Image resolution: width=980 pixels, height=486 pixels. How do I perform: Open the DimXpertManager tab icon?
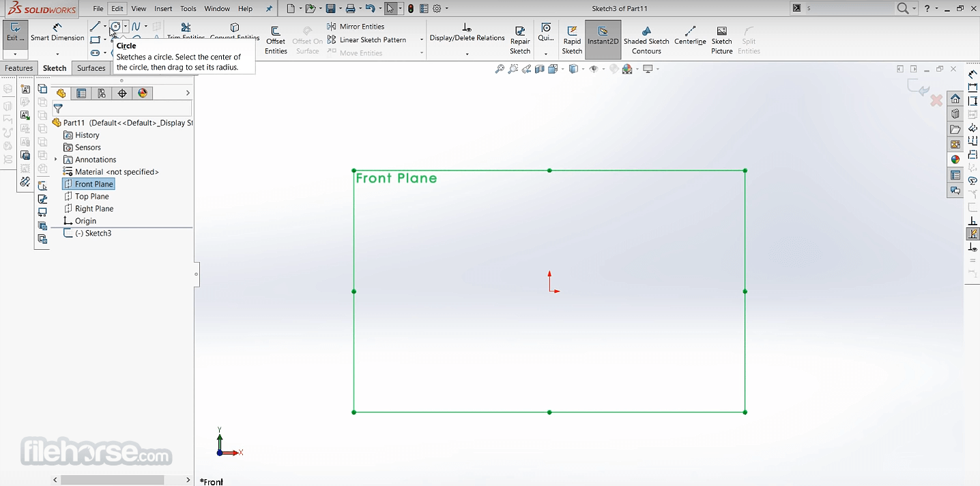click(122, 94)
